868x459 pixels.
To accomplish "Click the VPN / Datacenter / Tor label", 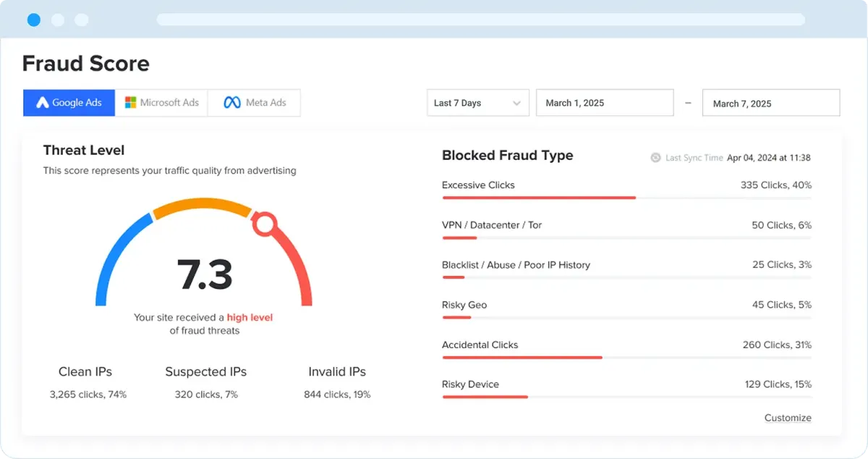I will [492, 225].
